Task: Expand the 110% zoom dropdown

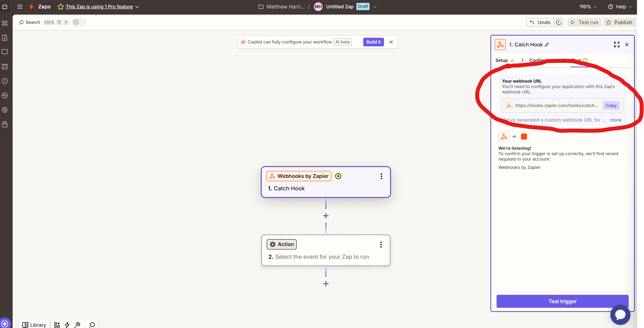Action: [x=588, y=6]
